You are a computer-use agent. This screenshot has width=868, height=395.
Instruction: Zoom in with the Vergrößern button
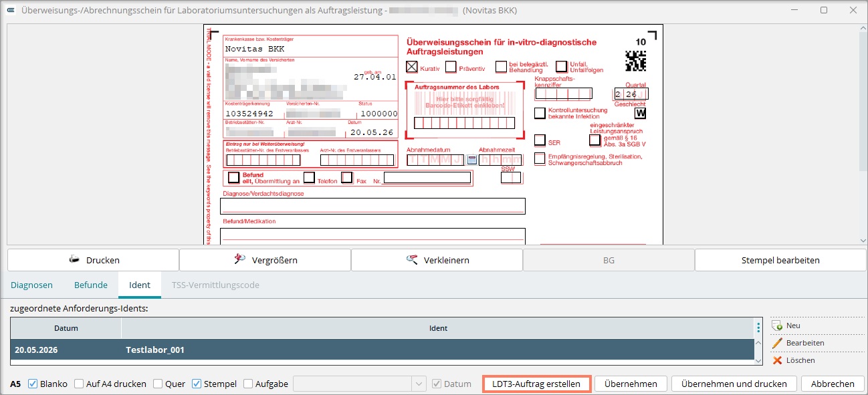[x=265, y=260]
